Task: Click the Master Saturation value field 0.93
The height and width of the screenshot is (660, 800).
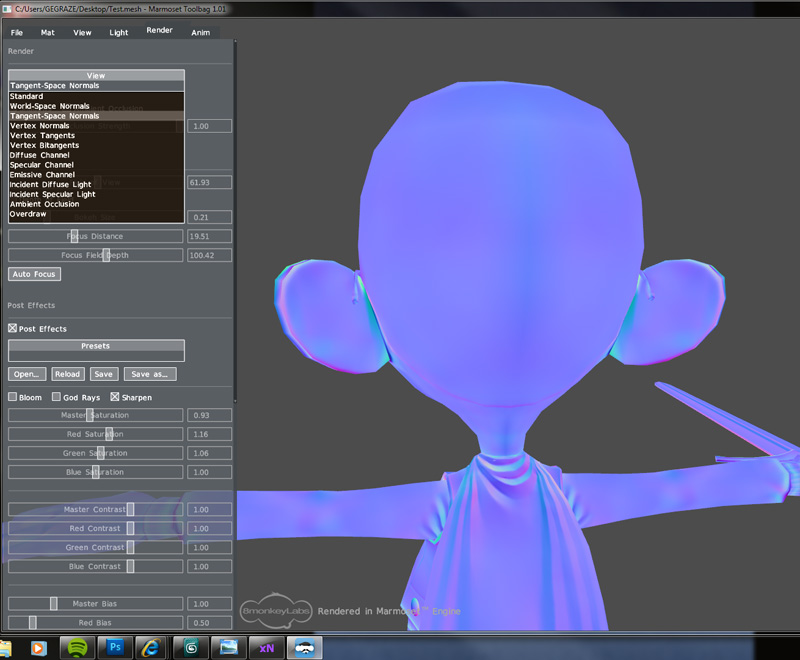Action: (209, 415)
